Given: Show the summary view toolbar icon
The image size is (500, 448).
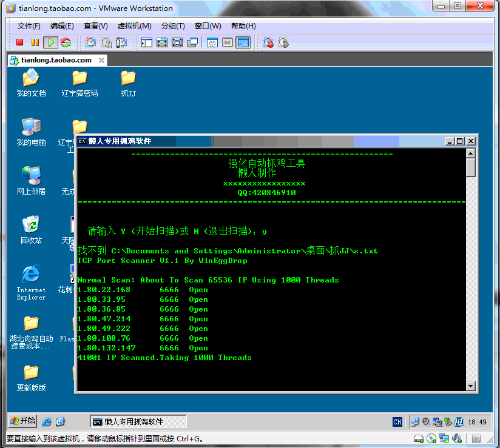Looking at the screenshot, I should 212,42.
